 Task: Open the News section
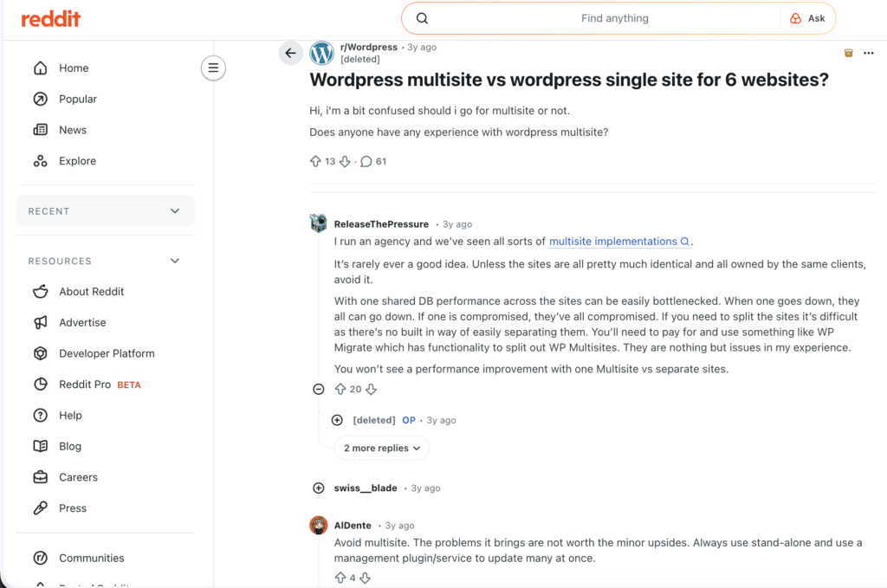click(72, 130)
